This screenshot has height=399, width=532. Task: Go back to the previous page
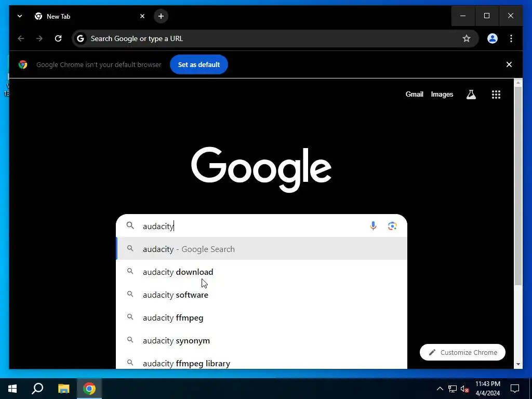[x=21, y=38]
